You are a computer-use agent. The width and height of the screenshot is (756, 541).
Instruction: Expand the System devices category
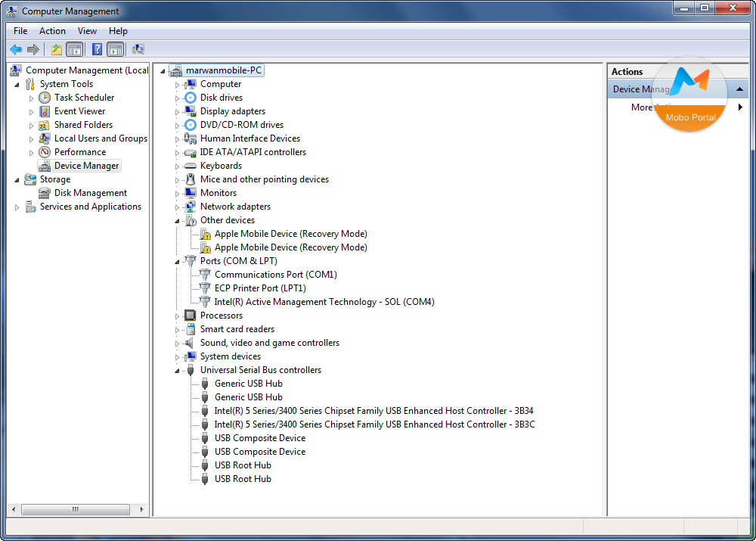coord(177,357)
